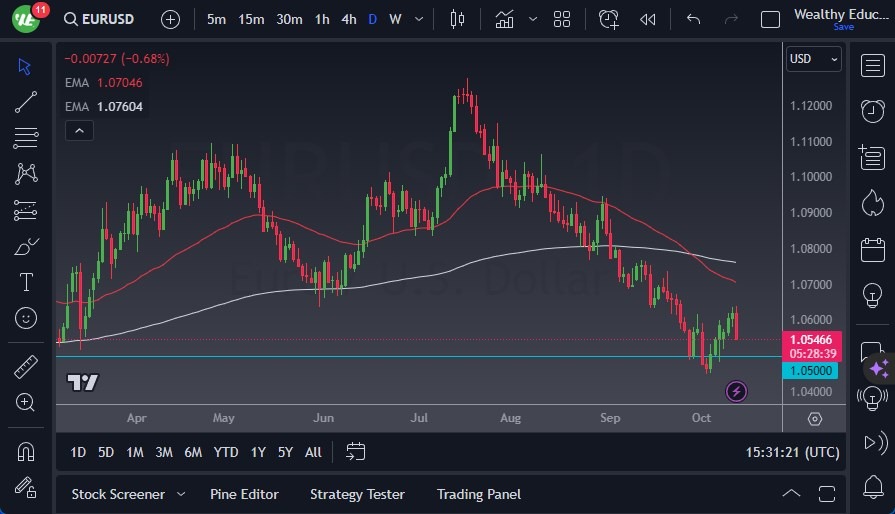Open the emoji icons tool

click(x=26, y=318)
